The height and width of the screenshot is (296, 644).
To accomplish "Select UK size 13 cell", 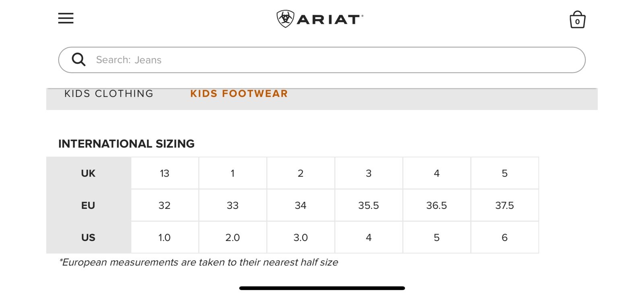I will pyautogui.click(x=165, y=173).
